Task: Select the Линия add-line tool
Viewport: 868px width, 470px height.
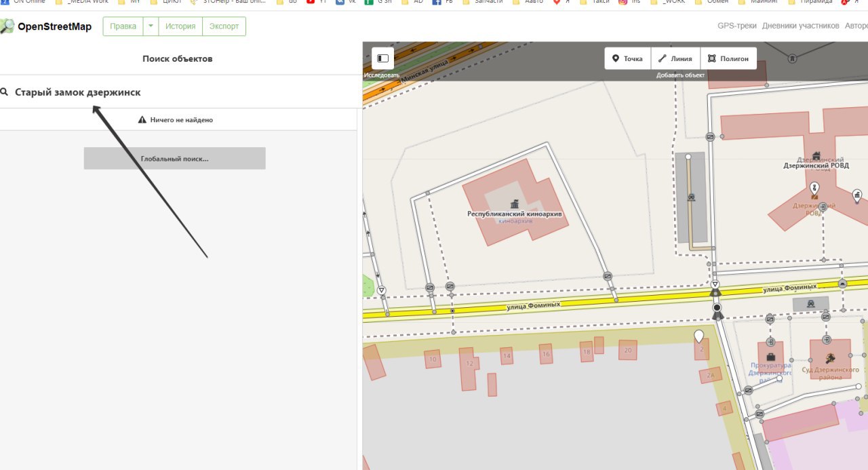Action: 675,58
